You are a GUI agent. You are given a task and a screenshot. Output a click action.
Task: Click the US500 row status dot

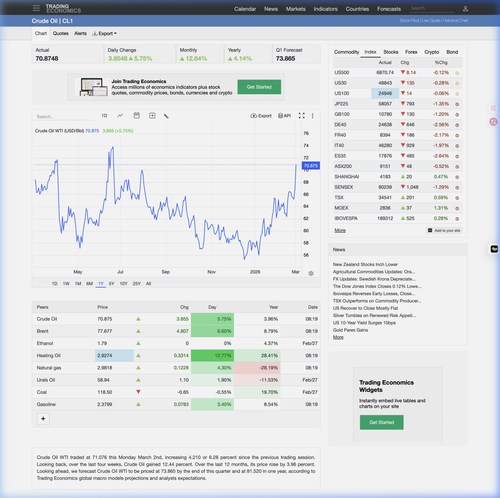[457, 73]
